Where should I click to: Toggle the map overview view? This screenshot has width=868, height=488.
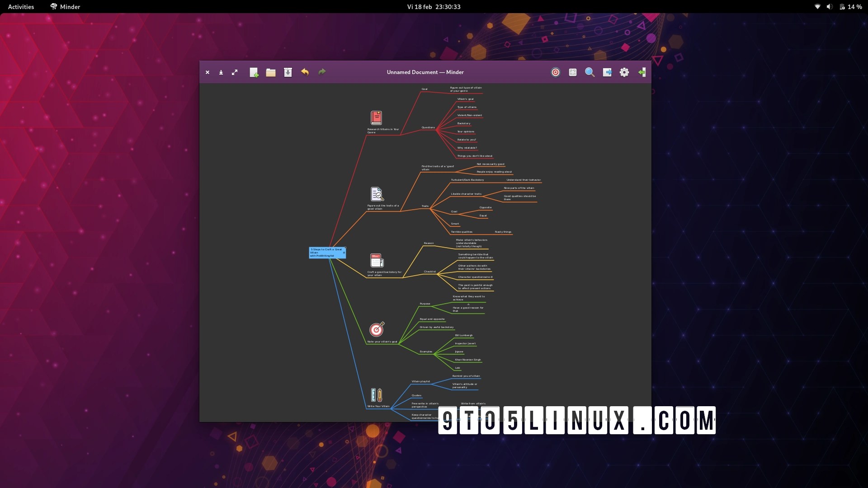click(572, 72)
